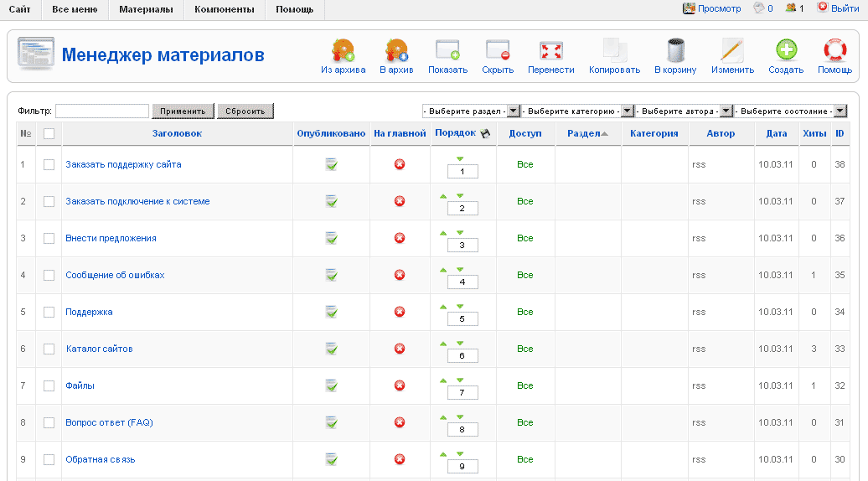868x481 pixels.
Task: Click the 'Из архива' unarchive toolbar icon
Action: click(343, 51)
